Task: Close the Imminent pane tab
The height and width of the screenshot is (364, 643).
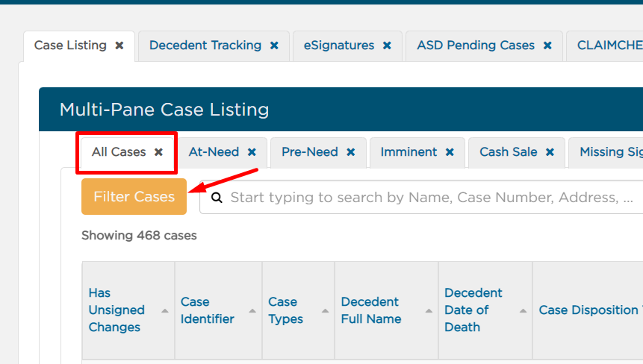Action: coord(450,152)
